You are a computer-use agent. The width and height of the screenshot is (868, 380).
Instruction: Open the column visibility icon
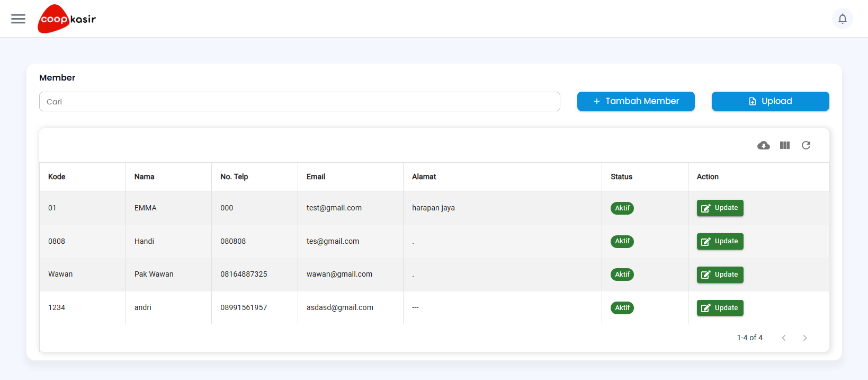point(785,145)
